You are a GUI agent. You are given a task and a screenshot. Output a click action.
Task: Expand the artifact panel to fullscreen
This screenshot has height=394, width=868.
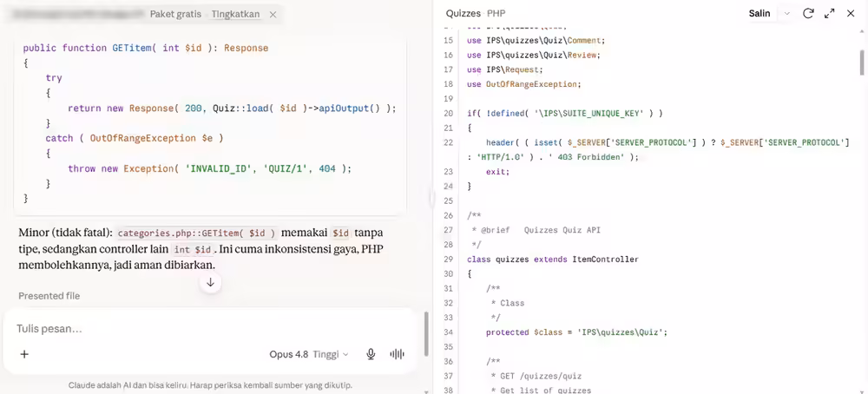pyautogui.click(x=829, y=13)
